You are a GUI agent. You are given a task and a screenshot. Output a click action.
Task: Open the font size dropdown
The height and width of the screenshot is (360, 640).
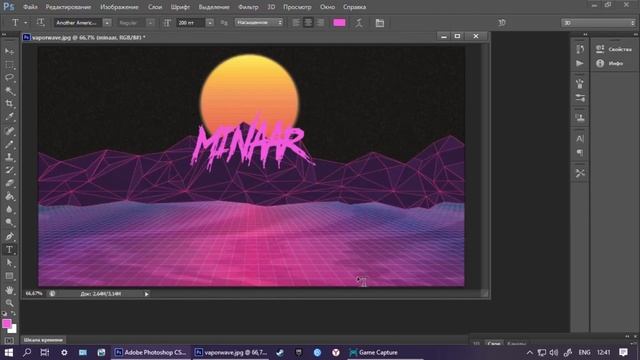click(x=210, y=23)
